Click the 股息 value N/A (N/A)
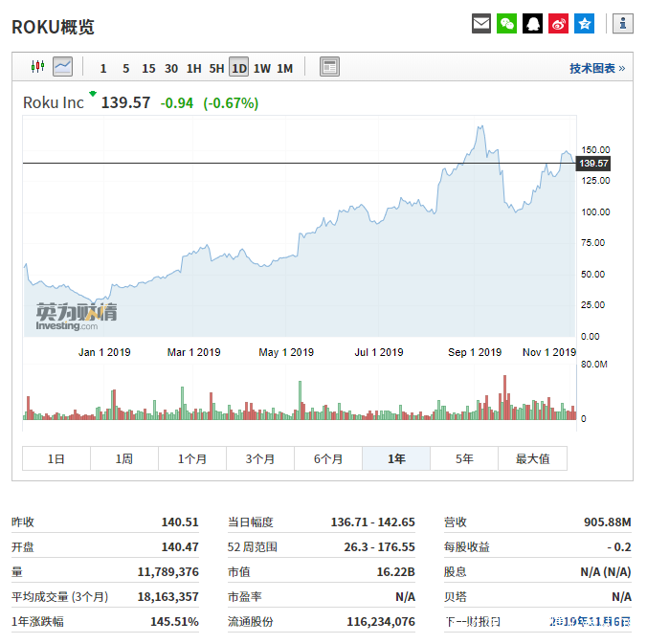 (606, 572)
